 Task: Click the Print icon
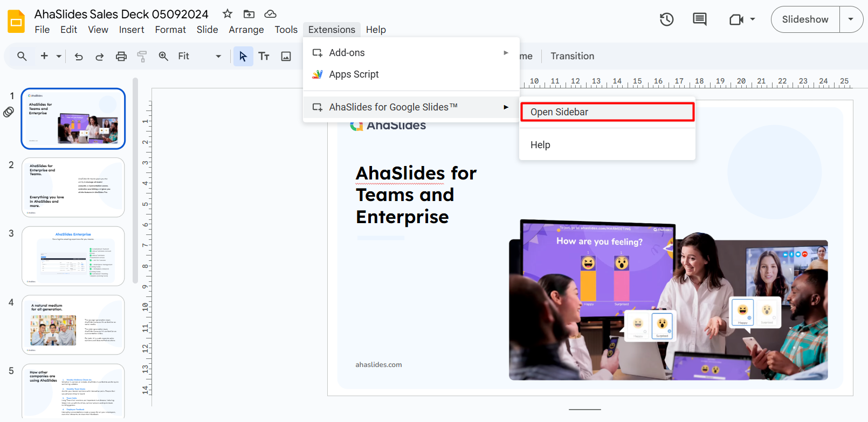click(121, 56)
